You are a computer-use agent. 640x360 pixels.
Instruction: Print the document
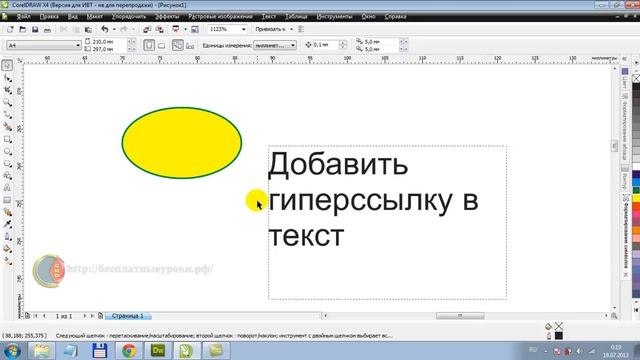click(x=47, y=29)
